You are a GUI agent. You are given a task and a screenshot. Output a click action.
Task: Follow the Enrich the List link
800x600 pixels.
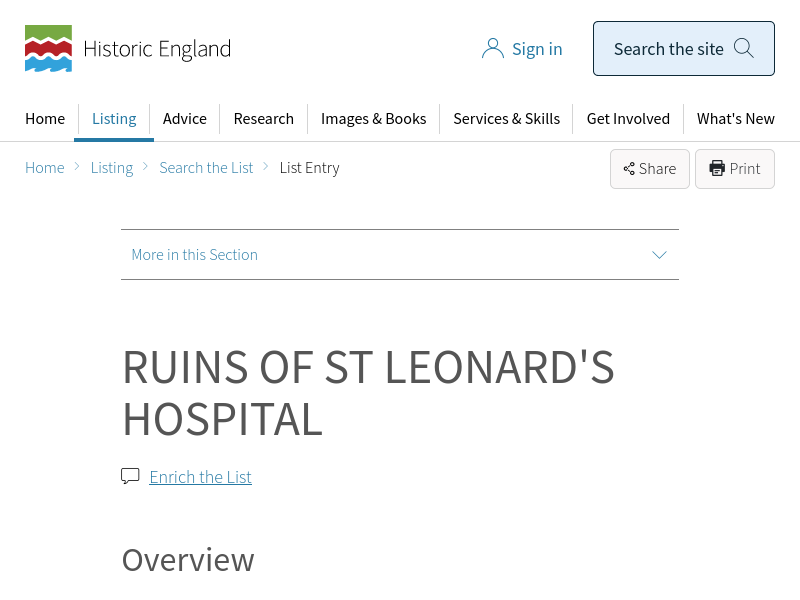click(200, 477)
